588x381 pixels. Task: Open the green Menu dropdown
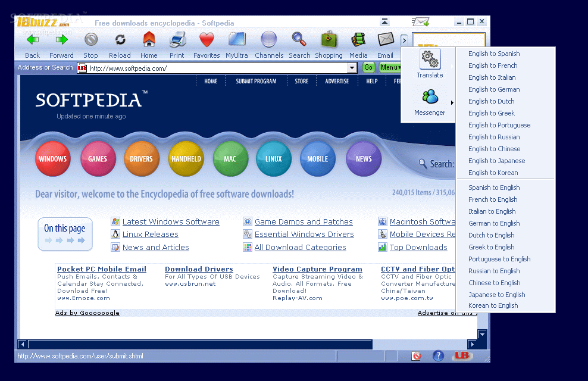click(x=390, y=67)
